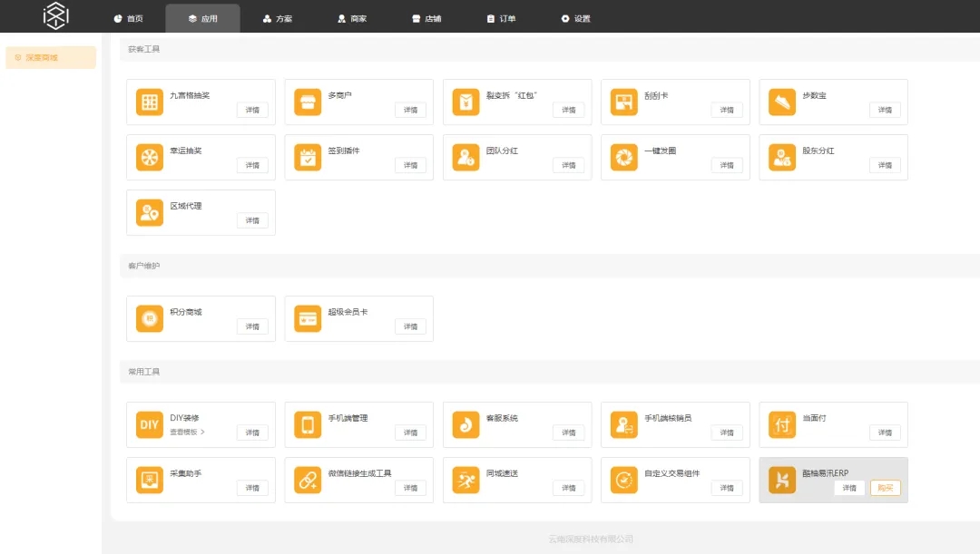Open the 多商户 multi-merchant storefront icon

307,101
